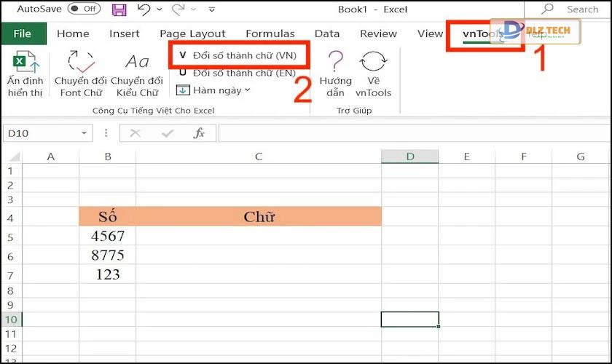
Task: Click the Search box in title bar
Action: [x=570, y=9]
